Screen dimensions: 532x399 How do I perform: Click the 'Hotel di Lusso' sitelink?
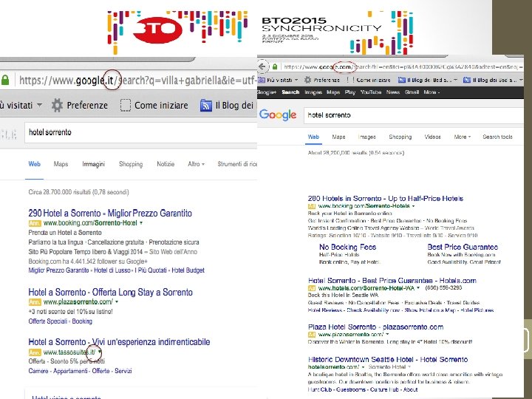point(112,270)
